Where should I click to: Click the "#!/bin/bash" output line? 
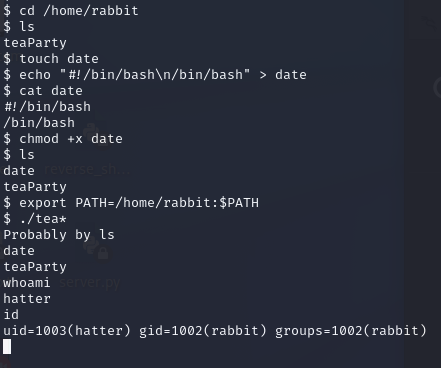47,107
